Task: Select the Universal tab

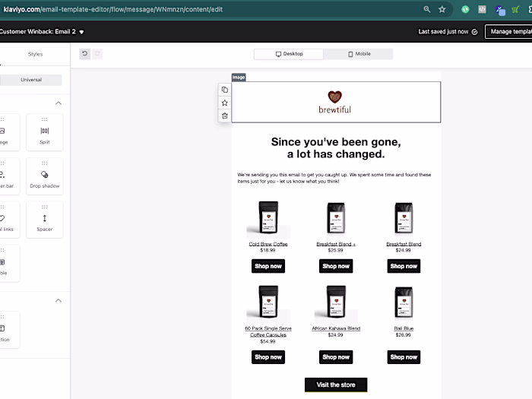Action: 31,80
